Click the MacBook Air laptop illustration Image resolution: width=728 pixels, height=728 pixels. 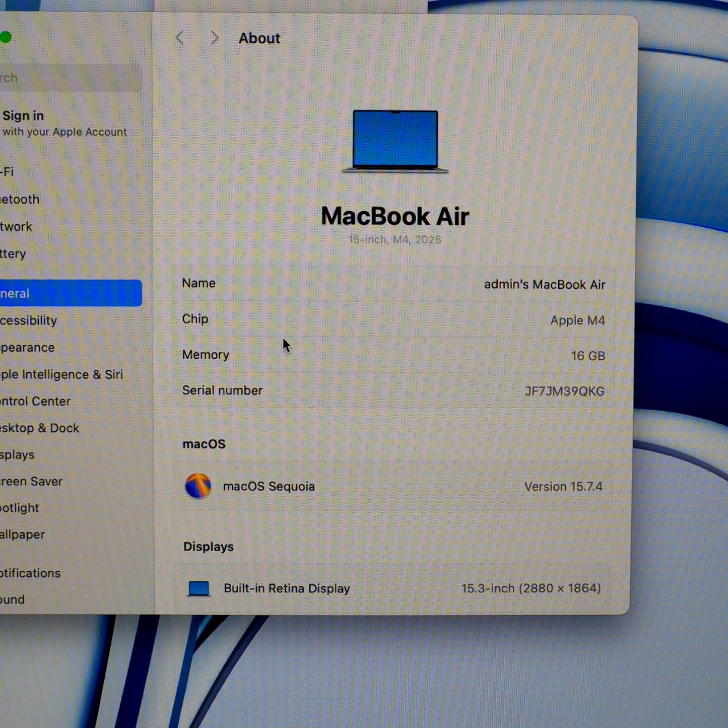point(395,141)
